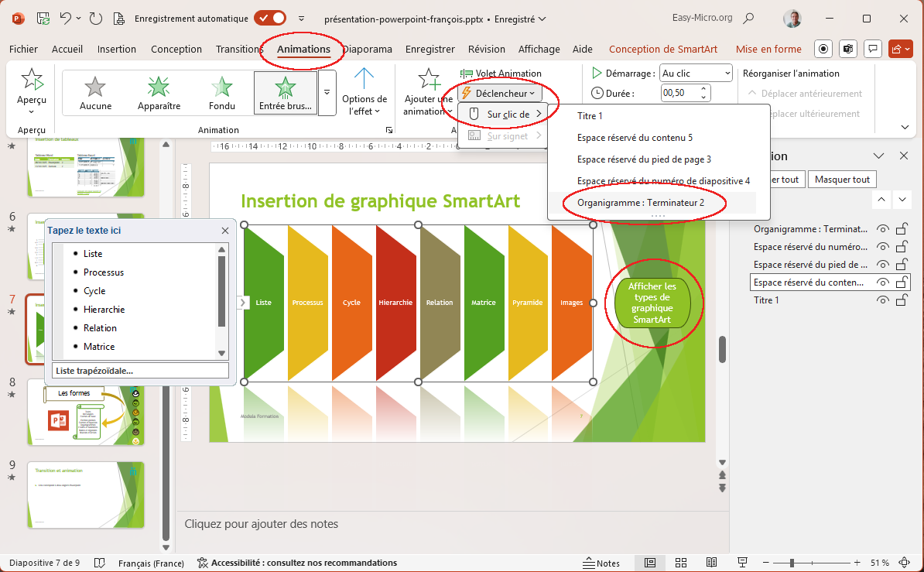Hide Titre 1 using its eye icon
This screenshot has width=924, height=572.
pyautogui.click(x=882, y=300)
